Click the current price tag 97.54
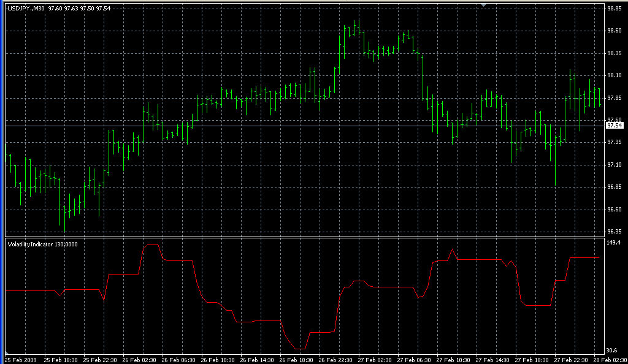 (615, 126)
